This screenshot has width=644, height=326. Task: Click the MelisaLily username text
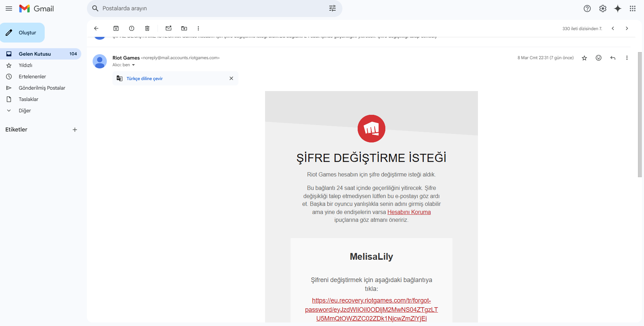(x=371, y=257)
